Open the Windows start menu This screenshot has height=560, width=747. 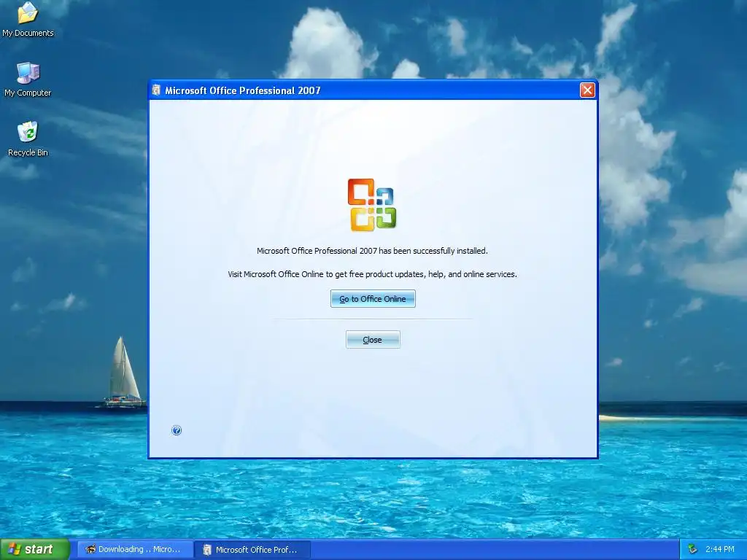(34, 549)
